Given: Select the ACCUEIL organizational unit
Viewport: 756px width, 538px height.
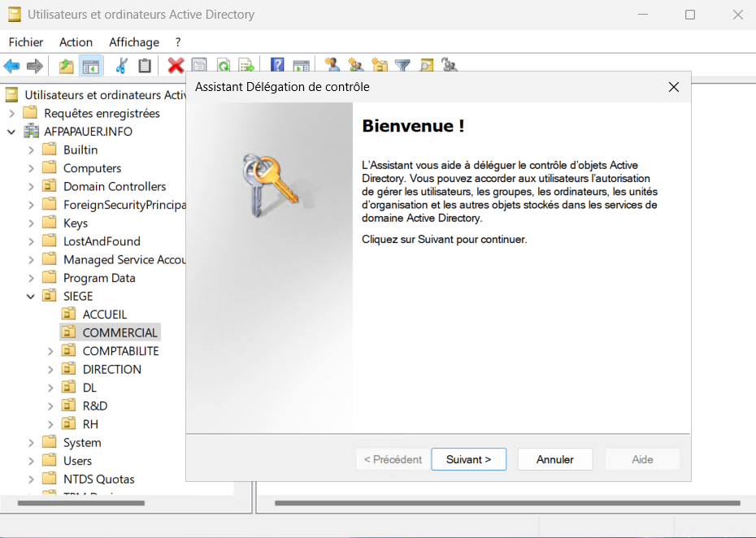Looking at the screenshot, I should [x=104, y=315].
